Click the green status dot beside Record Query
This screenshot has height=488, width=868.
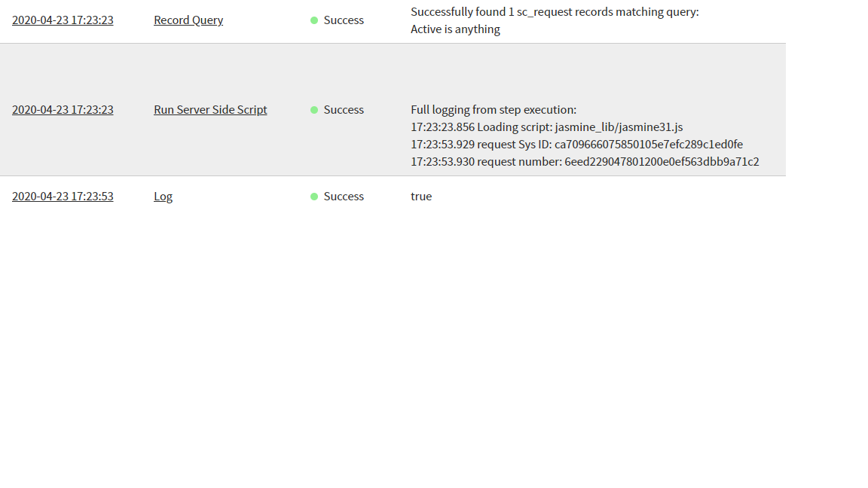(x=314, y=20)
